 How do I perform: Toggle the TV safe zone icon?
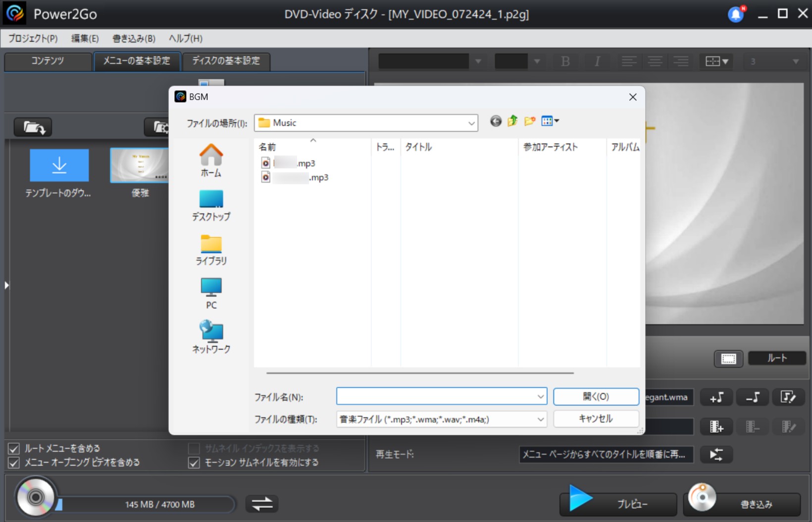[728, 359]
